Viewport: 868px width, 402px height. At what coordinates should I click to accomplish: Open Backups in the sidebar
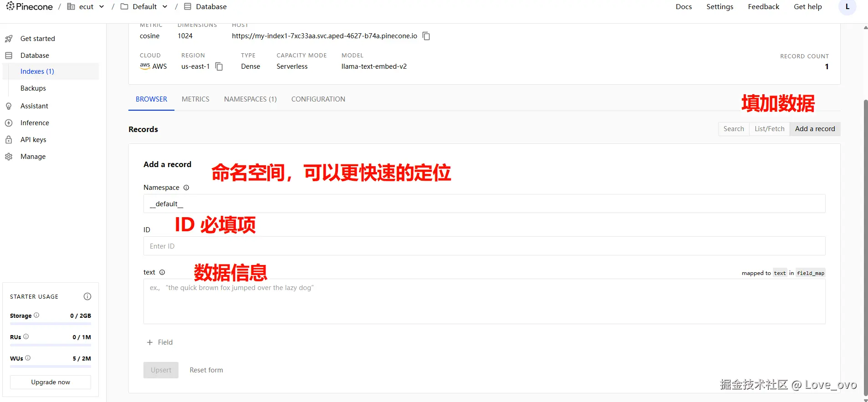(33, 88)
